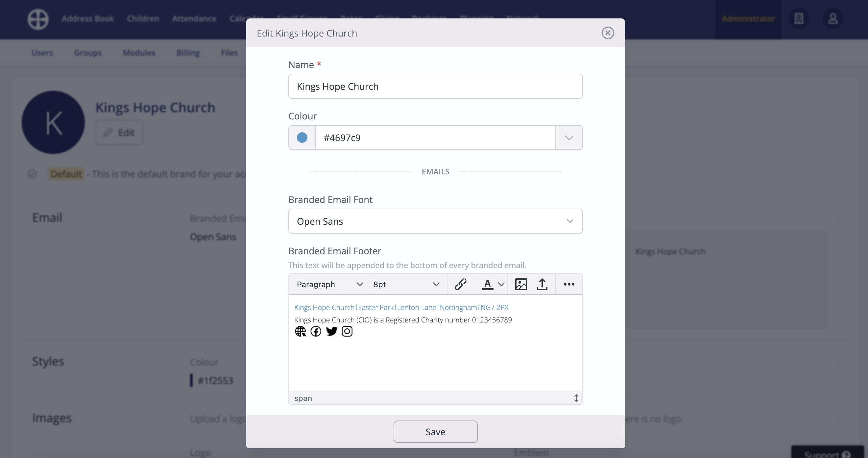868x458 pixels.
Task: Click the insert image icon in footer editor
Action: (520, 284)
